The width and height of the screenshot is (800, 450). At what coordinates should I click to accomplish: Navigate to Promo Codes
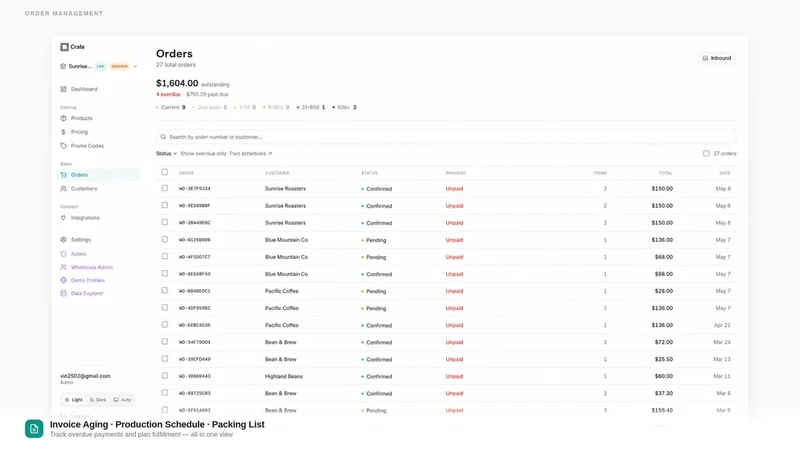click(x=87, y=146)
